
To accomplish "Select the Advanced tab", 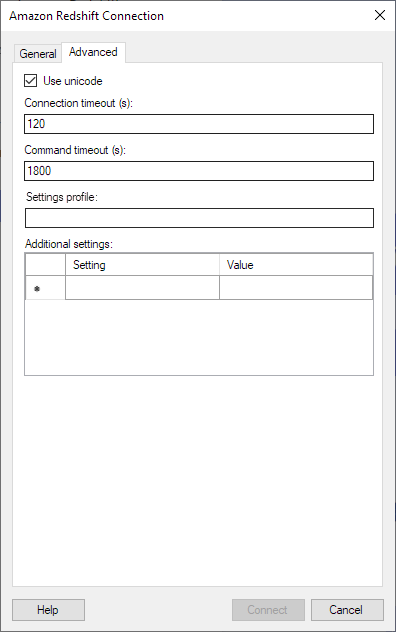I will (93, 52).
